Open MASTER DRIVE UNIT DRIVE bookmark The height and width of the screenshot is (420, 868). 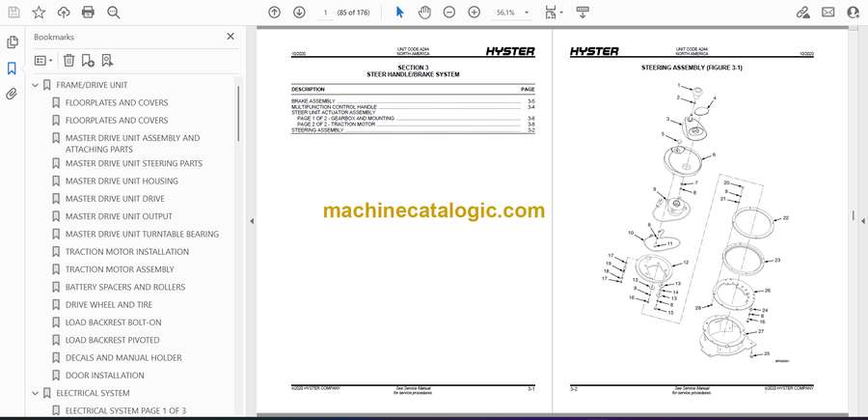[x=115, y=199]
